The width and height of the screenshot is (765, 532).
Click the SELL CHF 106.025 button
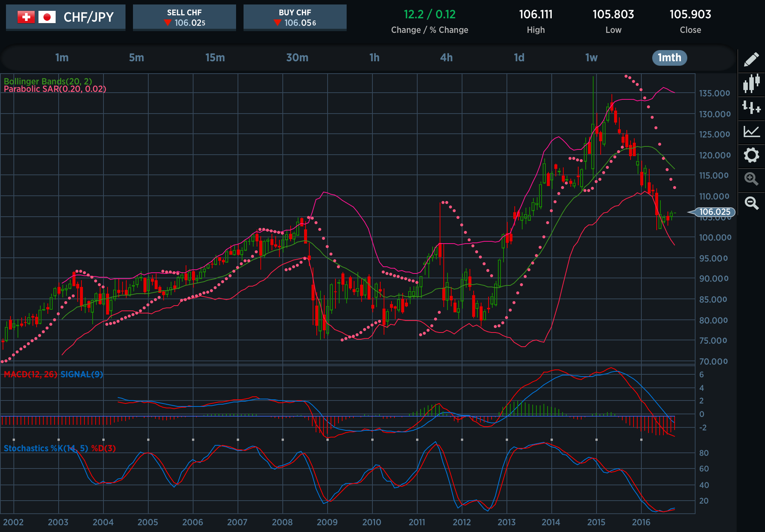(185, 18)
